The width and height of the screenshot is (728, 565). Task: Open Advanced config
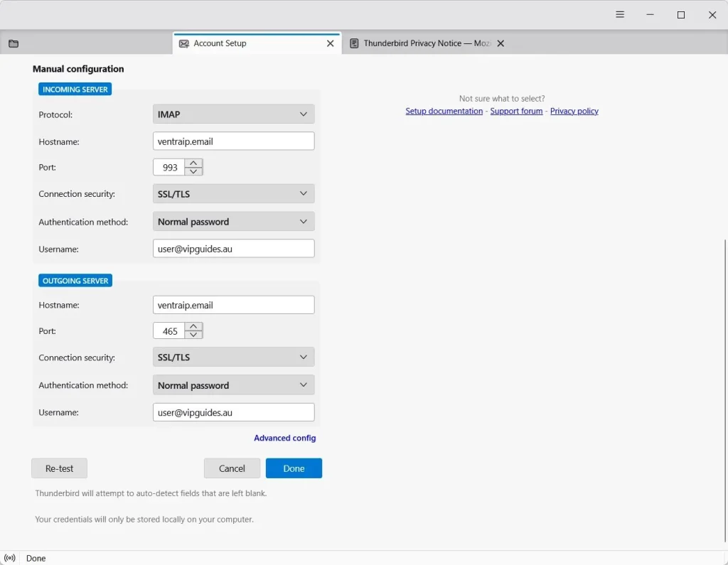[284, 438]
